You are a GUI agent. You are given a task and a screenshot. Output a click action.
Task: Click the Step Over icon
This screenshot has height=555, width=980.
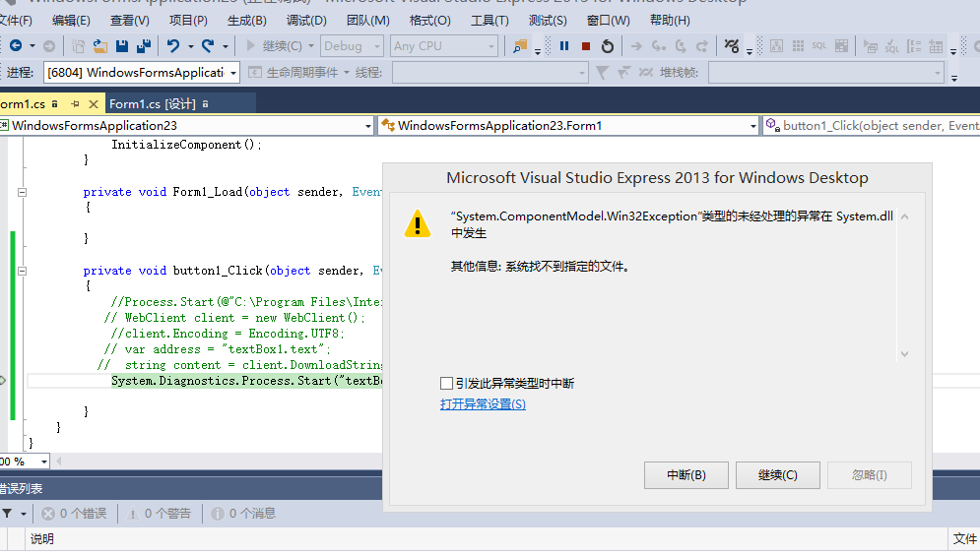(x=681, y=46)
